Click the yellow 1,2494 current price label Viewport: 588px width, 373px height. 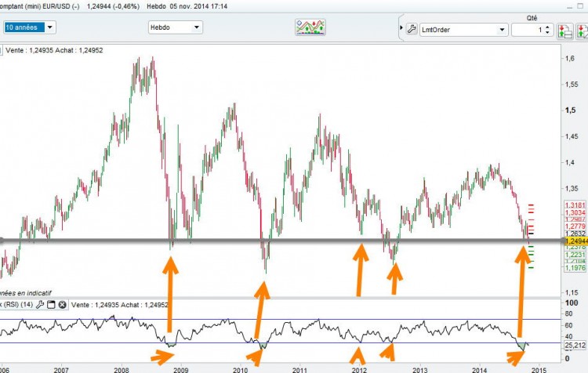576,241
